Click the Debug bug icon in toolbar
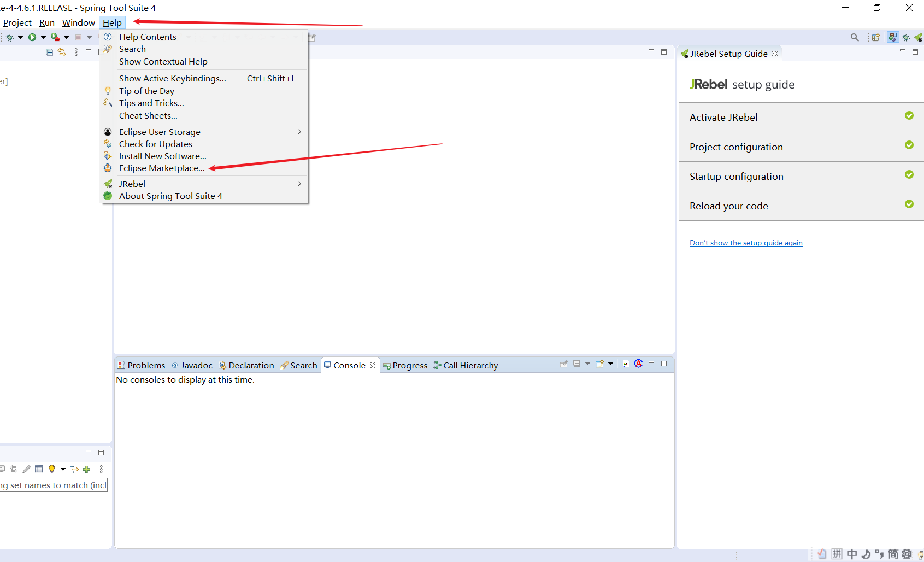 (9, 37)
